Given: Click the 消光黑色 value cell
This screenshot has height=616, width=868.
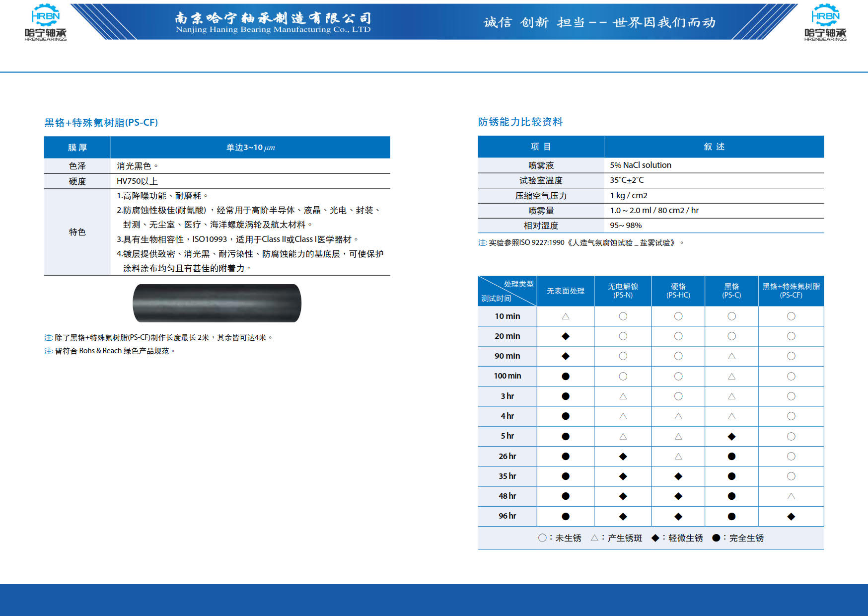Looking at the screenshot, I should click(250, 166).
